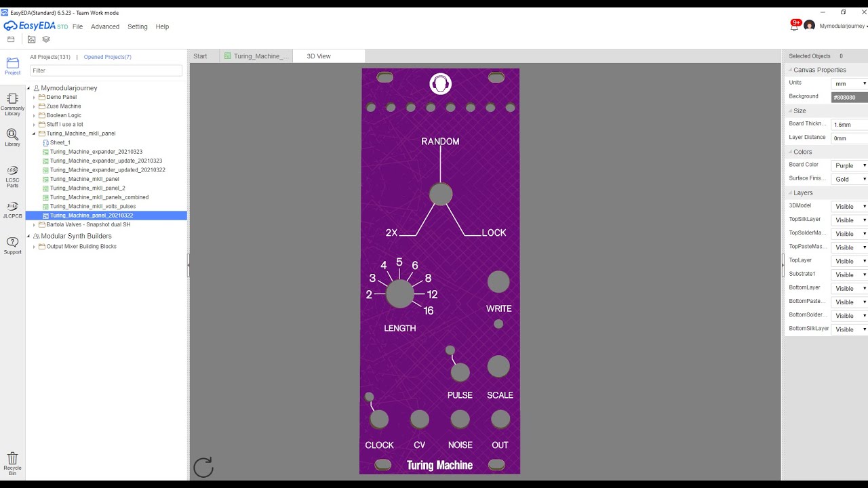Open the Advanced menu
The height and width of the screenshot is (488, 868).
point(105,26)
